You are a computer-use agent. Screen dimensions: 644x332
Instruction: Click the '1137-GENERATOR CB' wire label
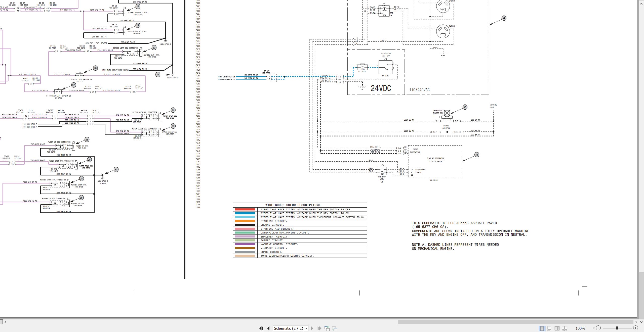click(226, 77)
